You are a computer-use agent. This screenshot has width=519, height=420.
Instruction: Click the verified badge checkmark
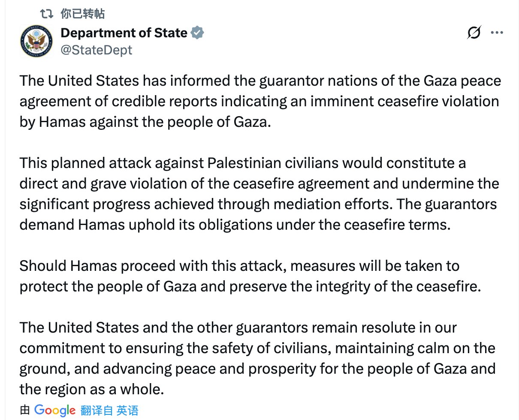point(197,33)
